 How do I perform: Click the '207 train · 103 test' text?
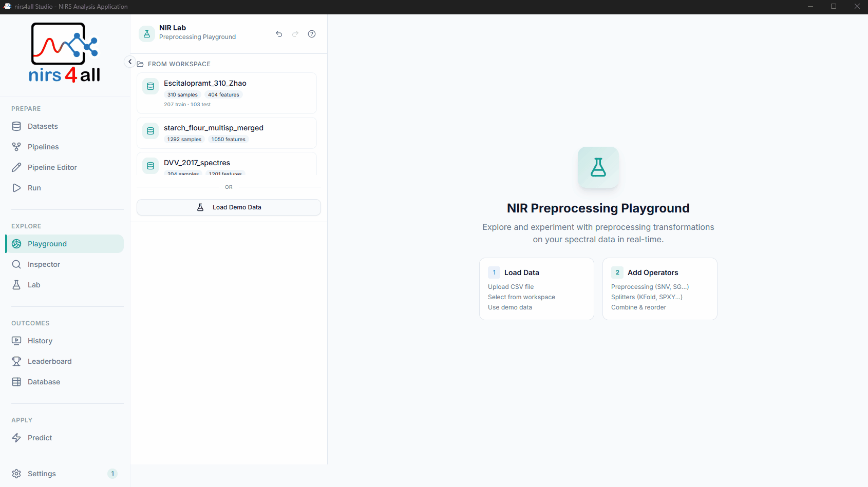[x=187, y=104]
